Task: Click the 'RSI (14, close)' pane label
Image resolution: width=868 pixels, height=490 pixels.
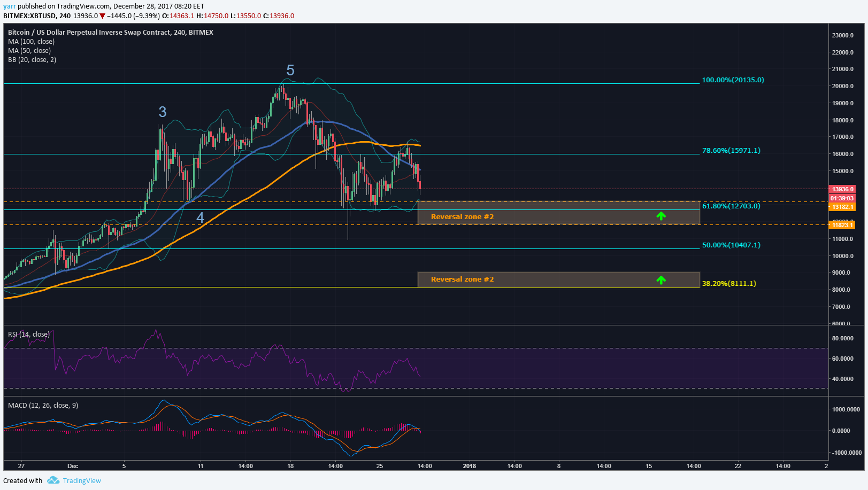Action: [29, 334]
